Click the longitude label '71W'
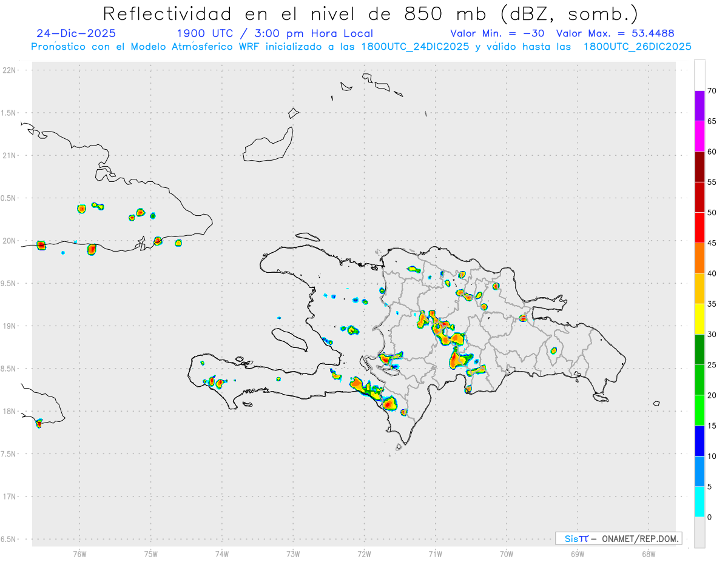 tap(435, 554)
